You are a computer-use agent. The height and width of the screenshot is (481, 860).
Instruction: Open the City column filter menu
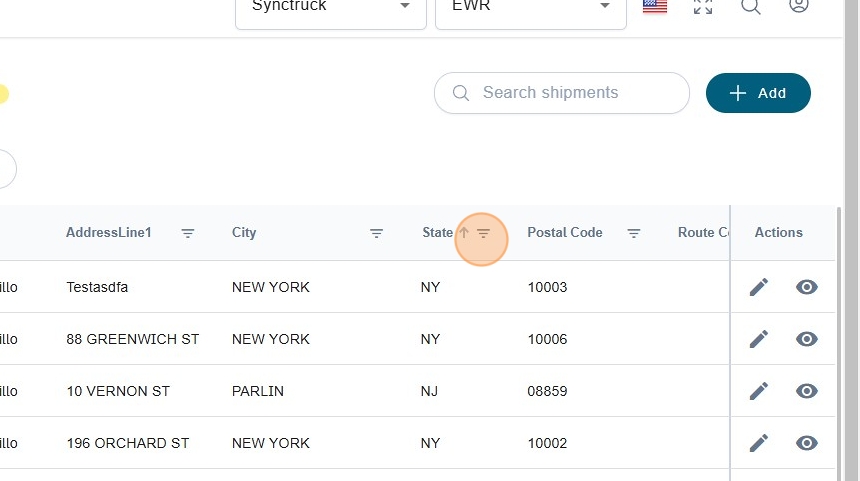377,233
